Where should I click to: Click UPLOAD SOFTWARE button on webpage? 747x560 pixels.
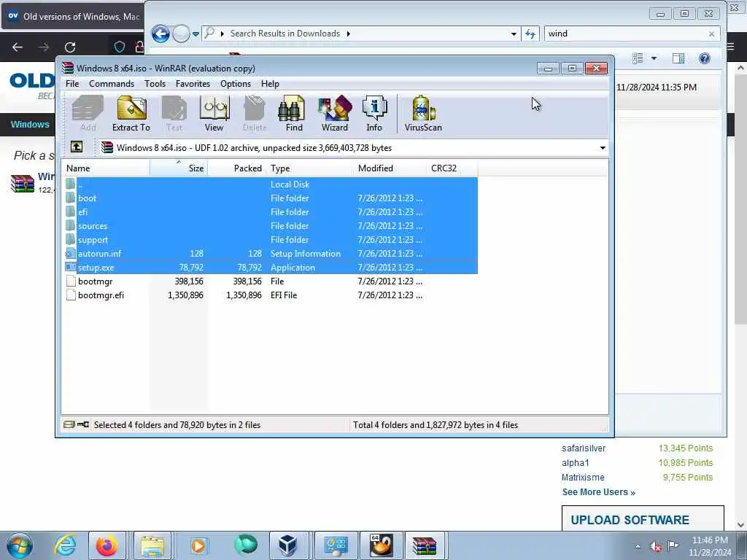click(x=643, y=518)
